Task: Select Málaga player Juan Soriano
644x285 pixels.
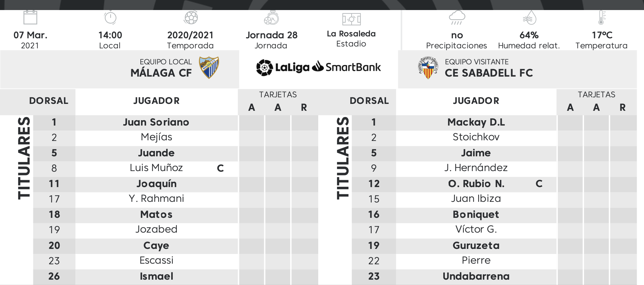Action: 156,122
